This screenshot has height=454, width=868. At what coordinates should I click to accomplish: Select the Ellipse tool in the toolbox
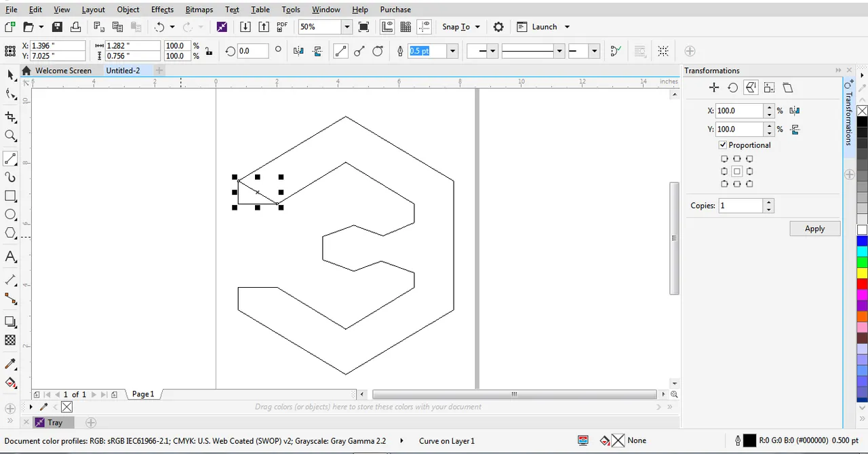pos(10,214)
